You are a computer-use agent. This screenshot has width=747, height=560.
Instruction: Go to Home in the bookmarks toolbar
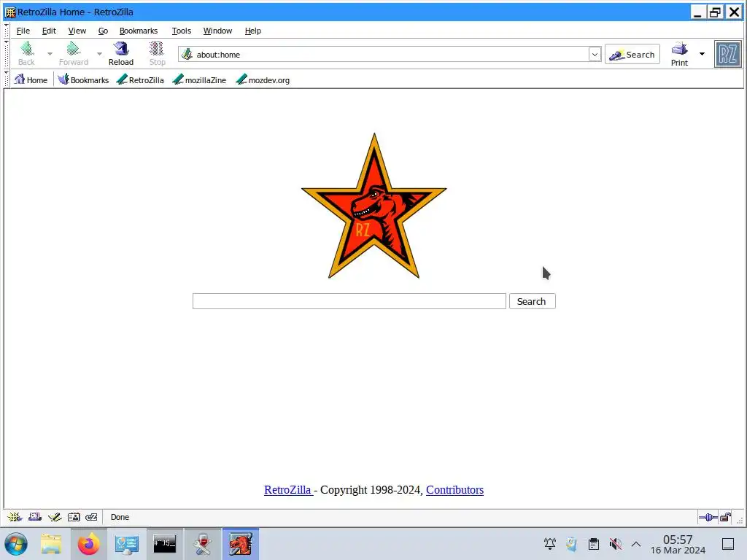(31, 79)
